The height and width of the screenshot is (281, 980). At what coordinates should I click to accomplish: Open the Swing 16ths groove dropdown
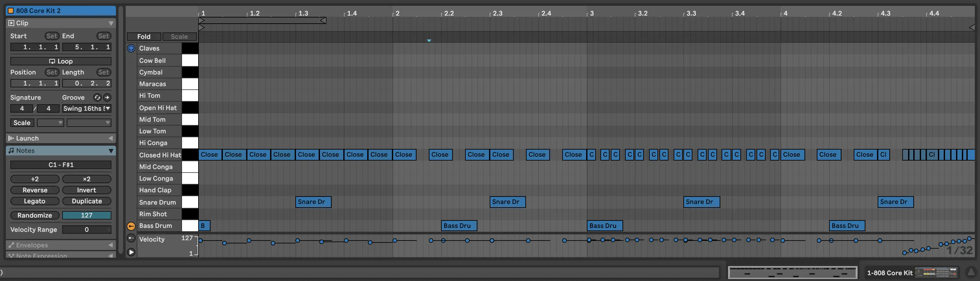(87, 109)
